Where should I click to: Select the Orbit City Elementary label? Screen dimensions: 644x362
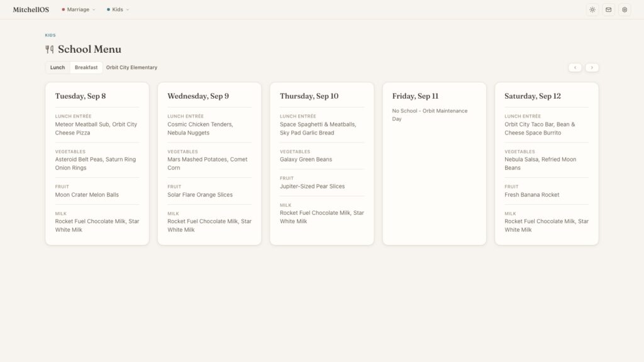131,67
